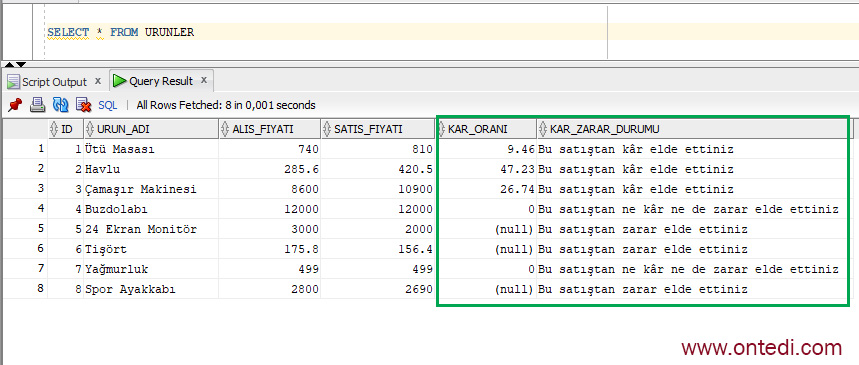
Task: Click sale price 10900 cell
Action: 377,189
